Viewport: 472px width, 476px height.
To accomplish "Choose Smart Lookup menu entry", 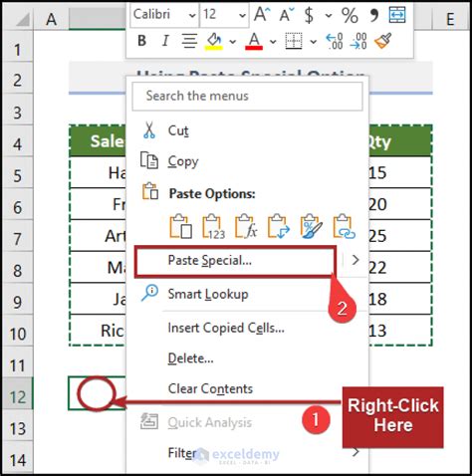I will coord(208,294).
